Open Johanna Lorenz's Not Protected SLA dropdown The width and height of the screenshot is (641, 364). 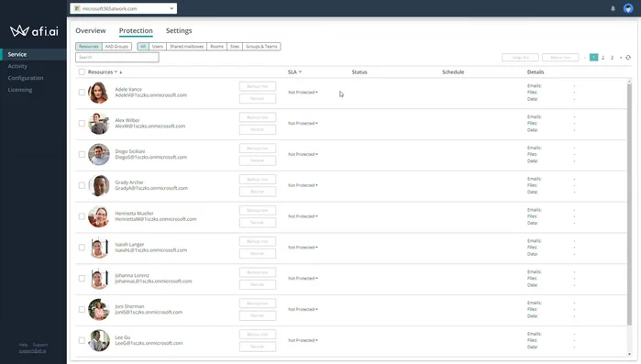point(303,279)
